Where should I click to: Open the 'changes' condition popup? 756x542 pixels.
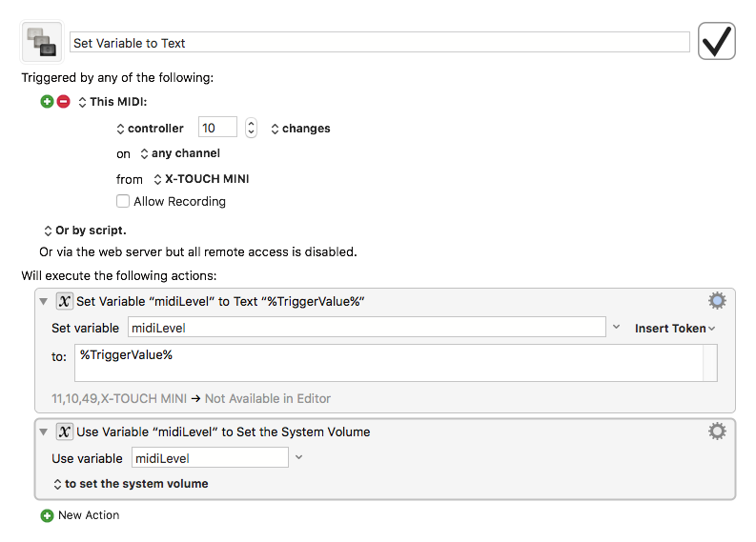click(x=300, y=129)
